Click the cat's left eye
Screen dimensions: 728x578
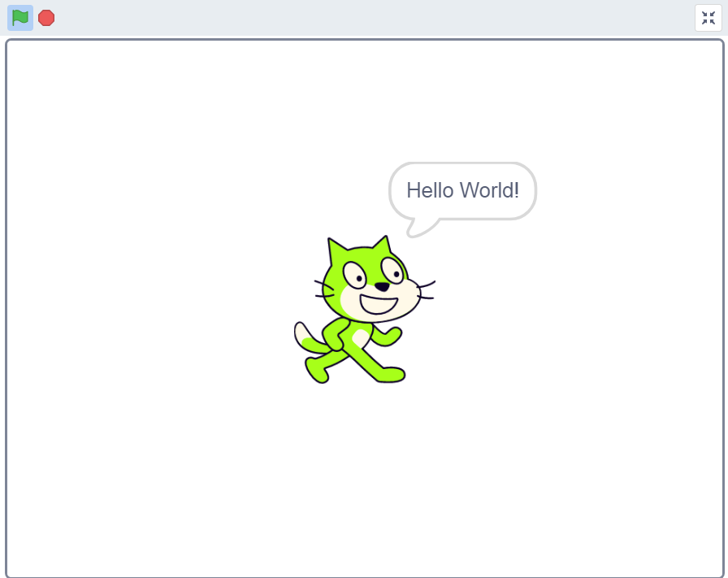click(354, 275)
